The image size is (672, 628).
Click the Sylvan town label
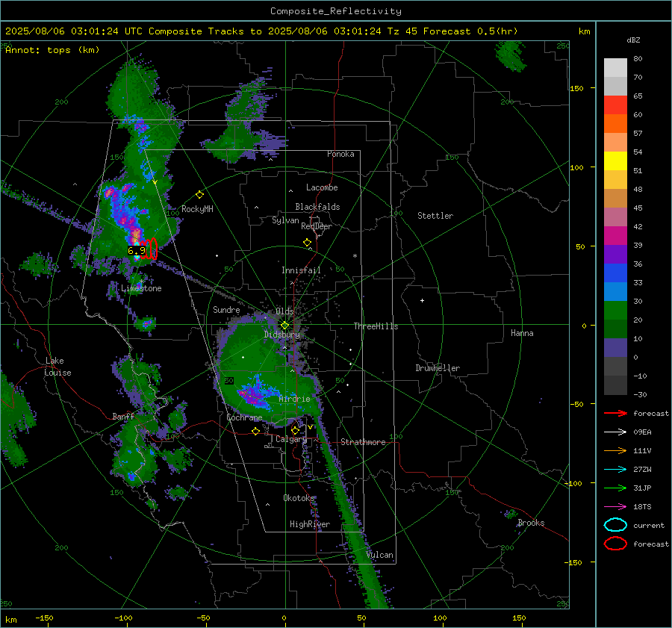285,220
